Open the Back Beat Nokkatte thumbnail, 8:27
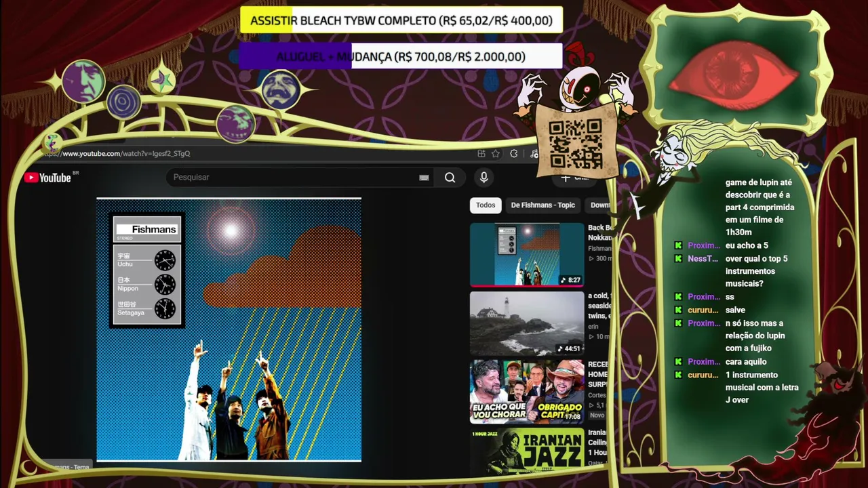This screenshot has height=488, width=868. 527,254
